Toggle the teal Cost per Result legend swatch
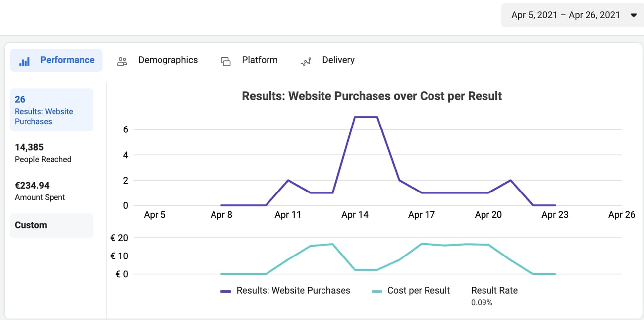The width and height of the screenshot is (644, 320). pyautogui.click(x=377, y=291)
